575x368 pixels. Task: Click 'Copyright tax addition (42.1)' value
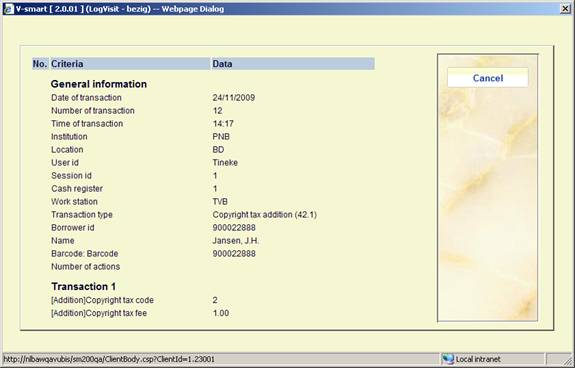click(264, 215)
